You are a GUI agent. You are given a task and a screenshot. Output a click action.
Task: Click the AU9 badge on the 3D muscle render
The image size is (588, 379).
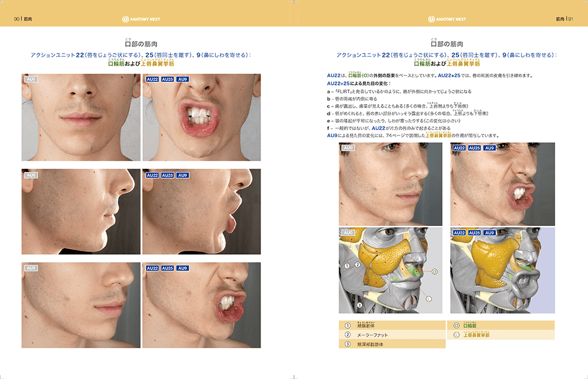pos(489,232)
